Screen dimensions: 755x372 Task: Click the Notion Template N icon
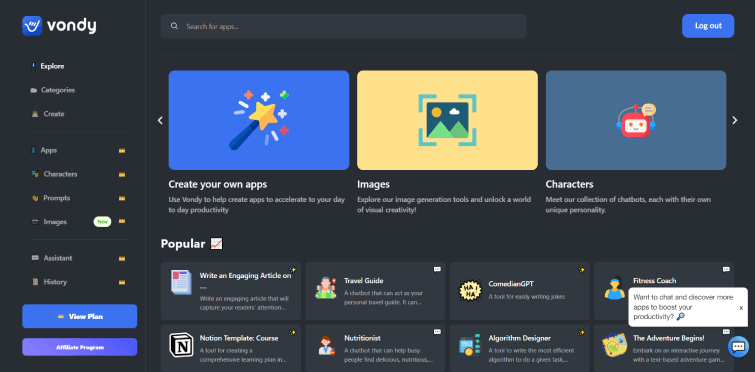click(x=181, y=345)
